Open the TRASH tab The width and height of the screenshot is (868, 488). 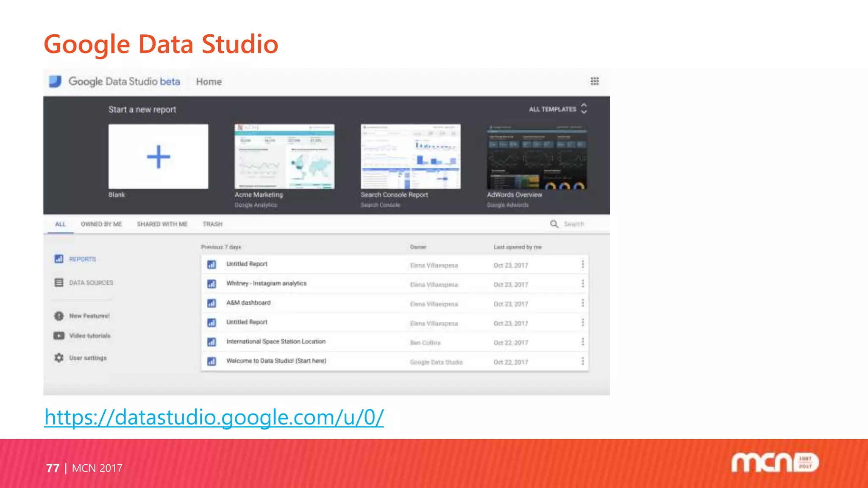coord(212,224)
